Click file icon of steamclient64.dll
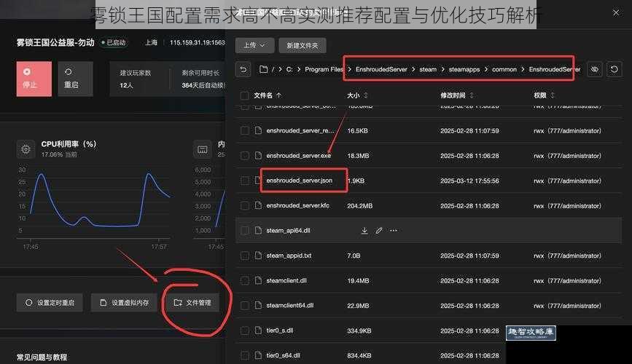Screen dimensions: 632x364 click(258, 305)
